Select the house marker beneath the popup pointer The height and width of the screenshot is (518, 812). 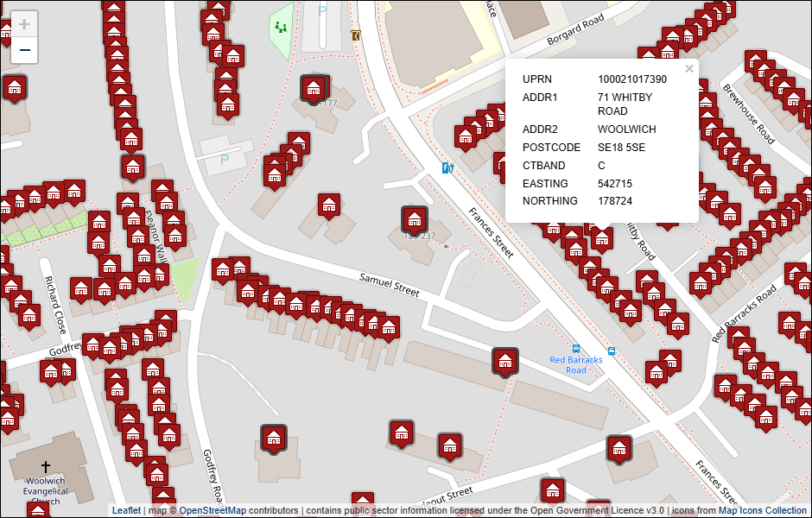click(602, 238)
